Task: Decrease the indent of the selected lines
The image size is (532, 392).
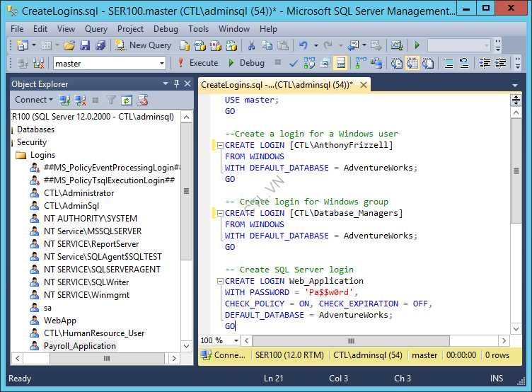Action: pyautogui.click(x=485, y=63)
